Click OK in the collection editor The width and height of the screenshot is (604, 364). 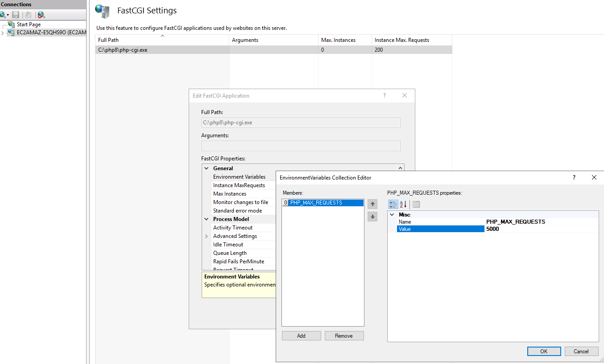coord(544,351)
